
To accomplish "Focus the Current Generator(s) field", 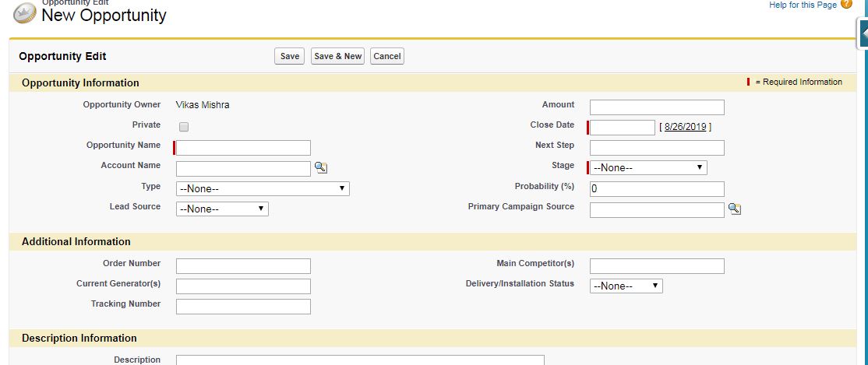I will 244,286.
